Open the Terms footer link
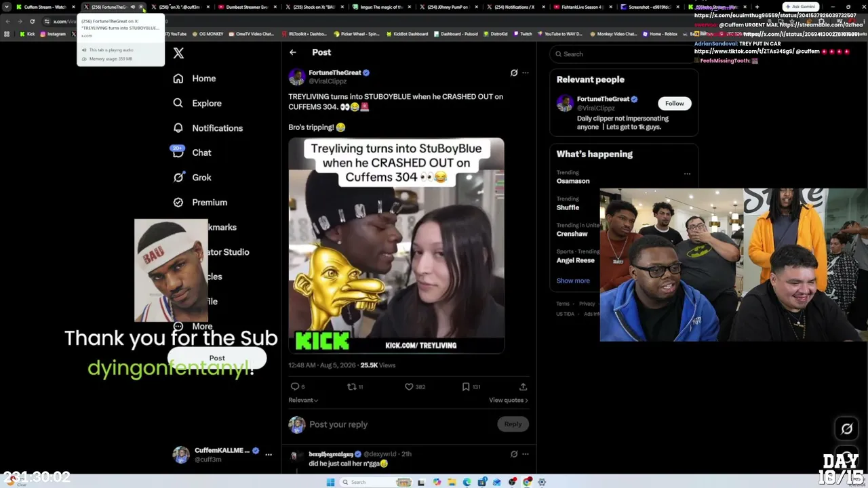 coord(563,304)
